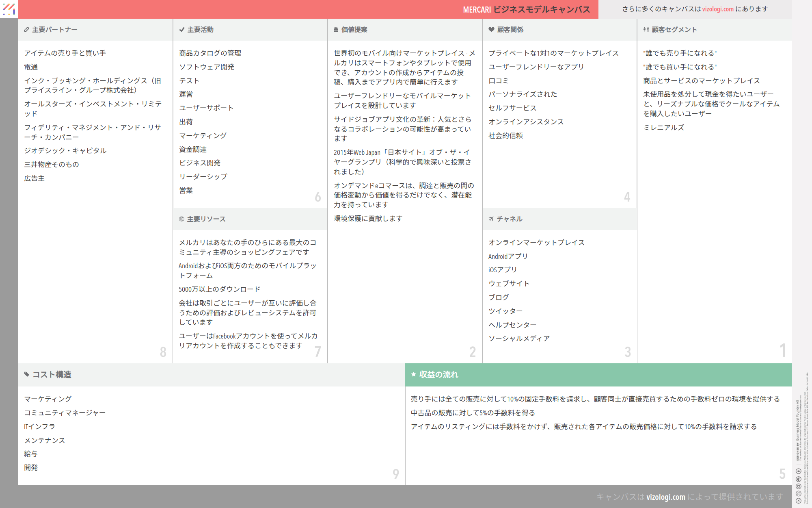Screen dimensions: 812x508
Task: Click the people icon beside 顧客セグメント
Action: [x=646, y=30]
